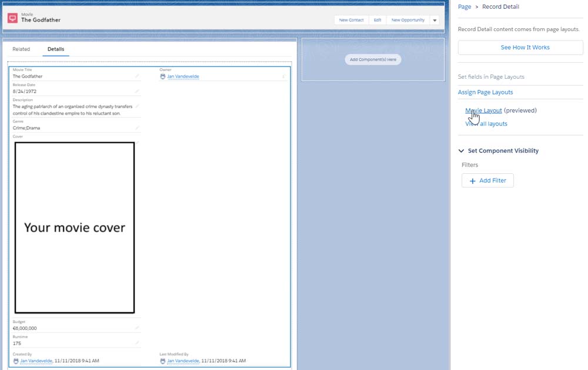Click the pencil edit icon for Description
This screenshot has width=588, height=370.
(137, 106)
